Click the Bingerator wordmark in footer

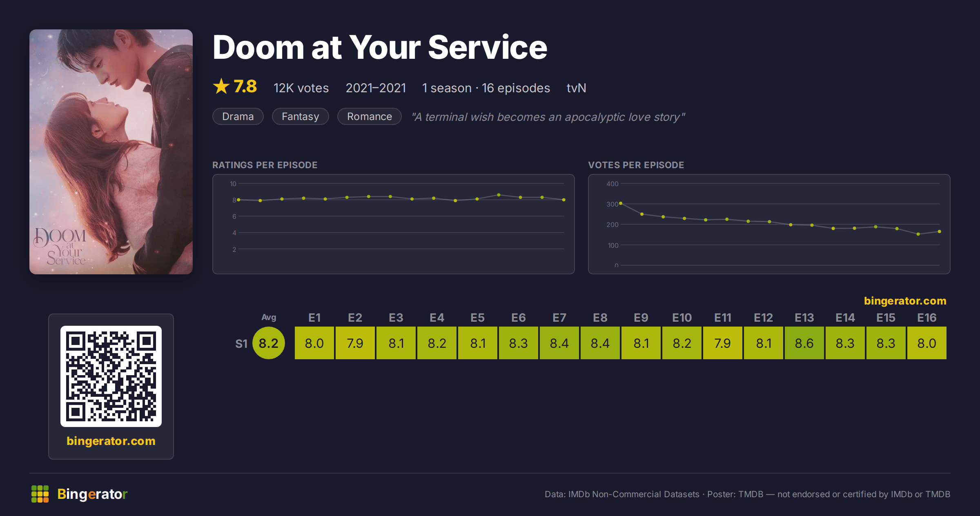pyautogui.click(x=92, y=494)
